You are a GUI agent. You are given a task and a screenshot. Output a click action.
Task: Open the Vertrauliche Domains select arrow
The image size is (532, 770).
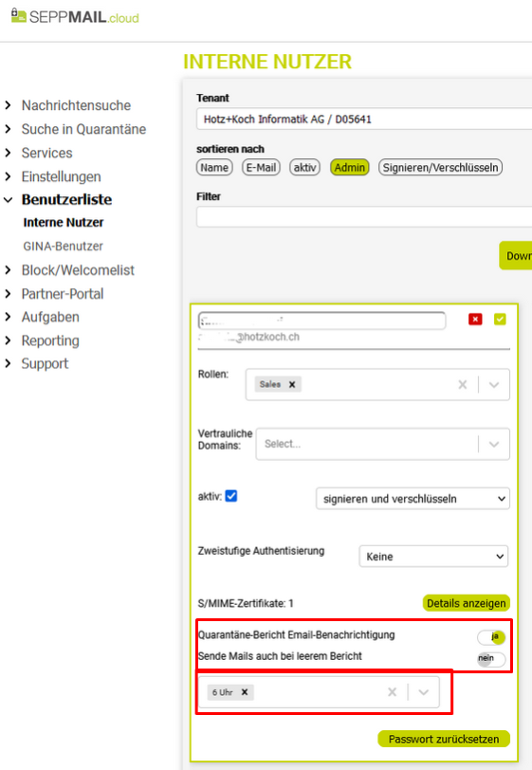pyautogui.click(x=494, y=444)
